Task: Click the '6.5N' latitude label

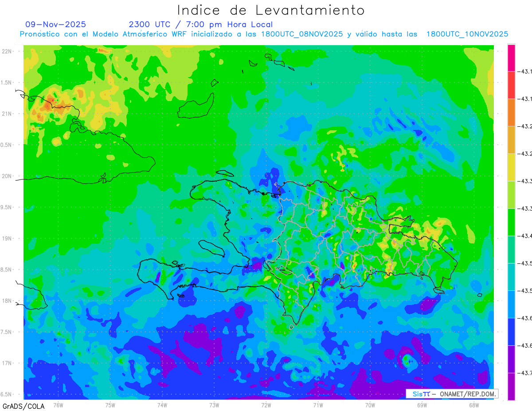Action: (x=6, y=394)
